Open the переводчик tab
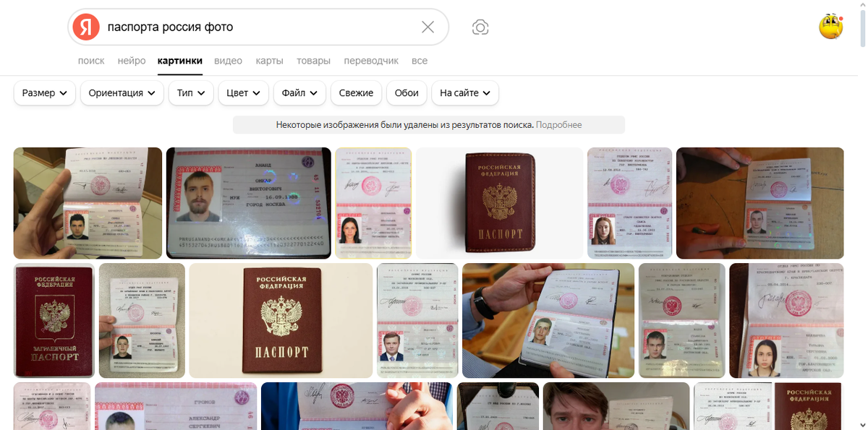Viewport: 868px width, 430px height. 371,61
